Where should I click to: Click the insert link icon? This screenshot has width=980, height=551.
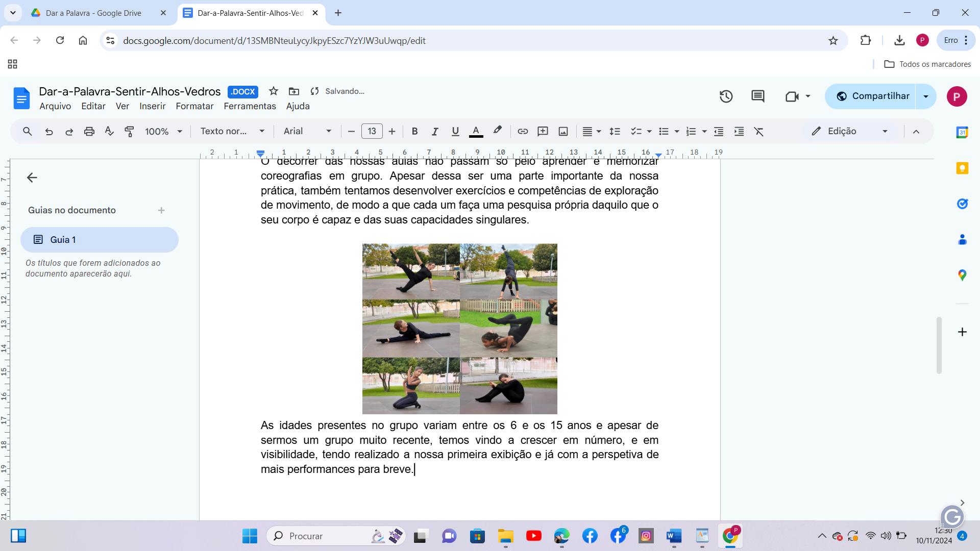(x=522, y=132)
